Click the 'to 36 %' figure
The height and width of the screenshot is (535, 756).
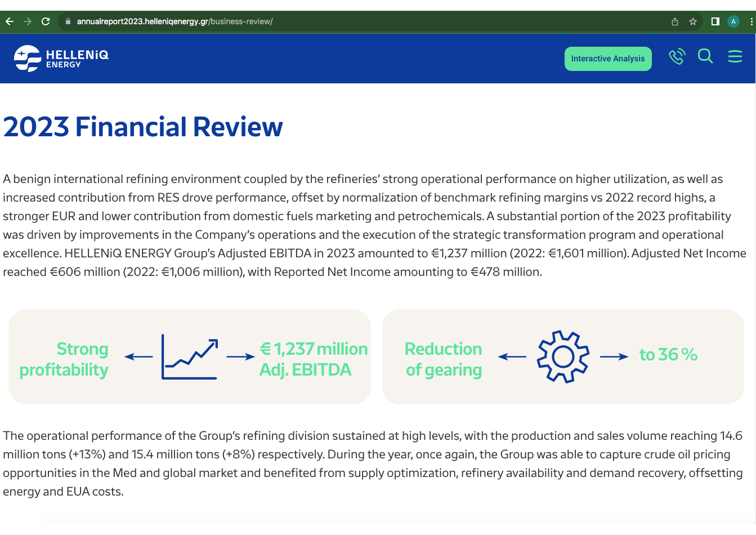pyautogui.click(x=668, y=355)
